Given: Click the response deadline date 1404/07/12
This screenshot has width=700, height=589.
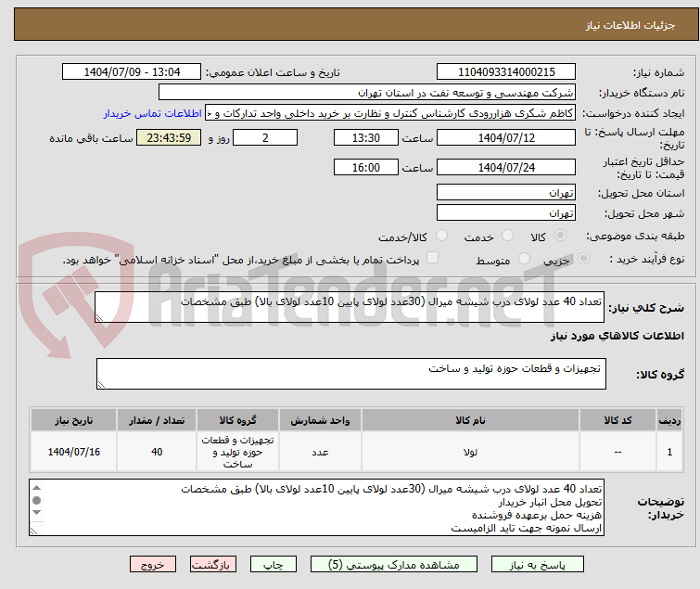Looking at the screenshot, I should [x=506, y=137].
